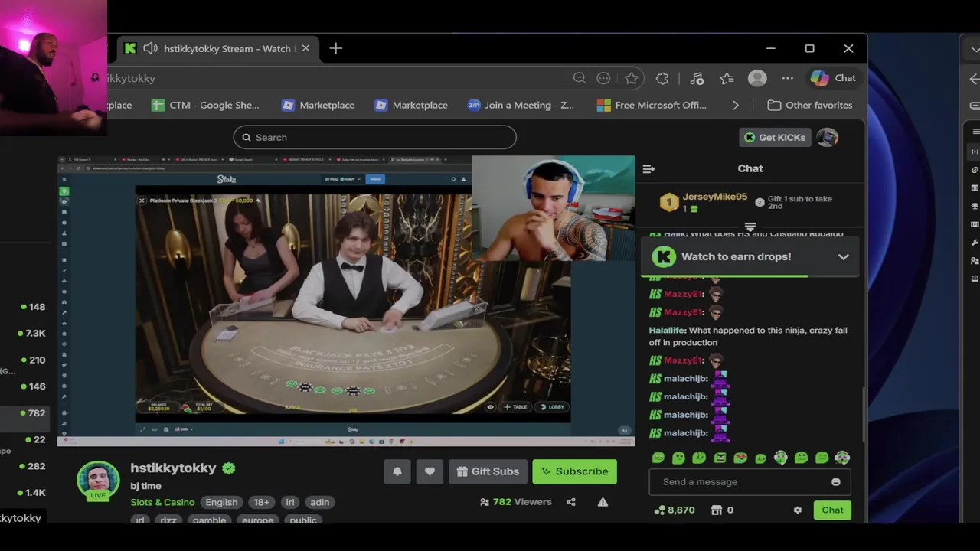Click the Get KICKs button
Viewport: 980px width, 551px height.
pos(776,137)
